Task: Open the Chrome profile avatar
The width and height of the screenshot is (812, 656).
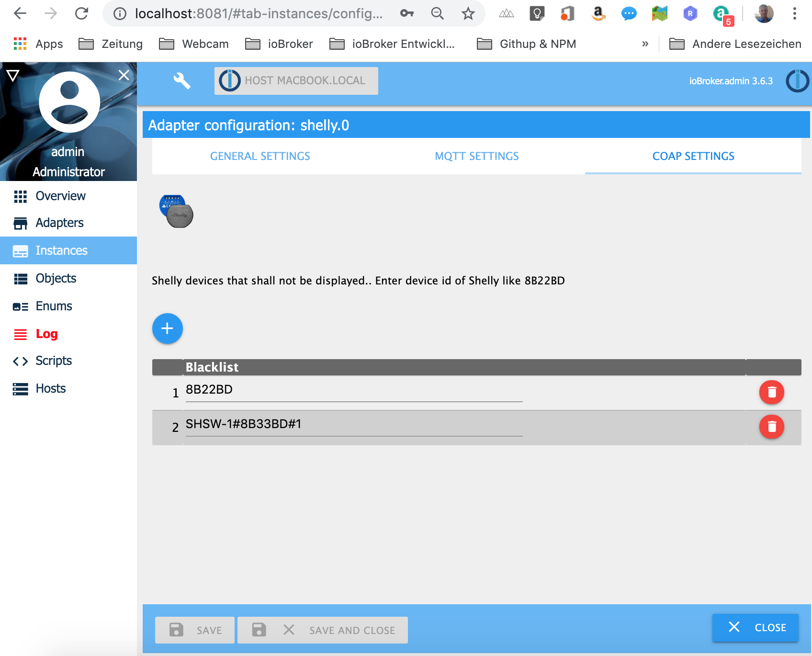Action: coord(764,13)
